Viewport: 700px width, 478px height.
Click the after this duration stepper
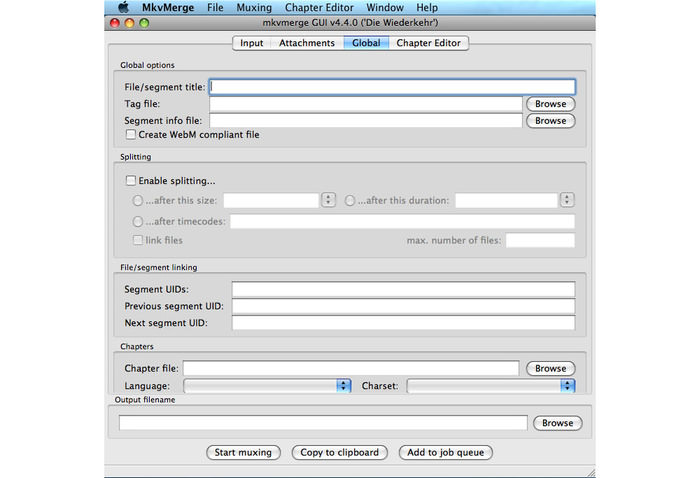[x=567, y=200]
